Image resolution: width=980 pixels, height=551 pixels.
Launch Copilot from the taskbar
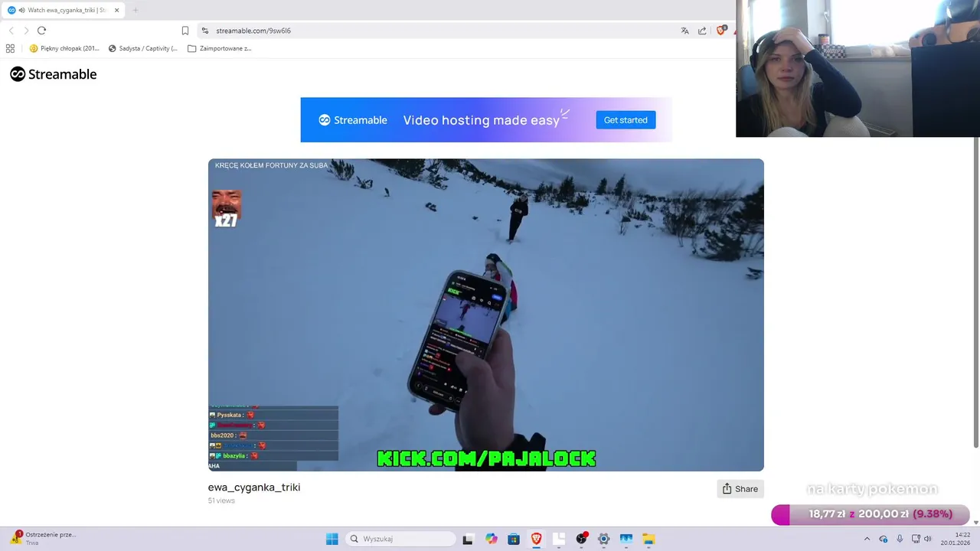pos(491,539)
